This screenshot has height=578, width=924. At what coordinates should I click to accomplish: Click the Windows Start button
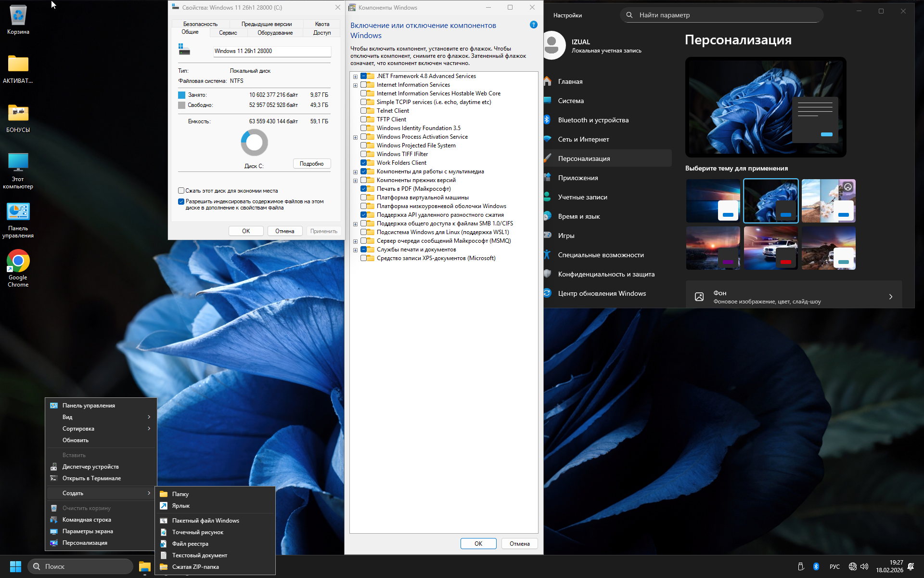(15, 566)
